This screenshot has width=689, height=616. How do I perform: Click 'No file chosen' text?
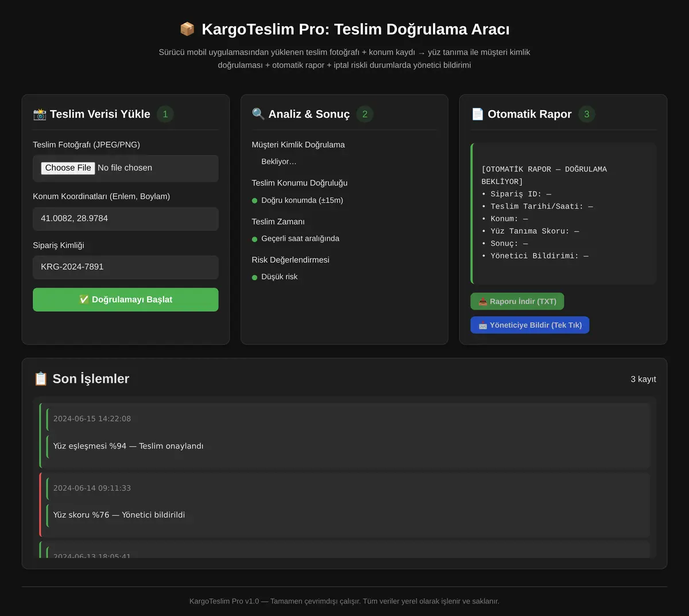point(125,168)
